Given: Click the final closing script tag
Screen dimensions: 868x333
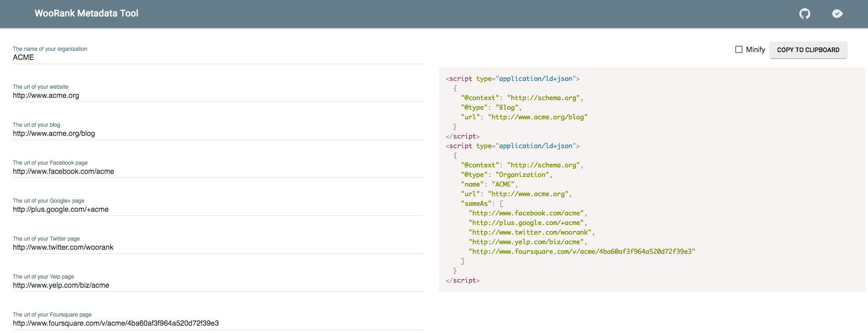Looking at the screenshot, I should (x=462, y=280).
